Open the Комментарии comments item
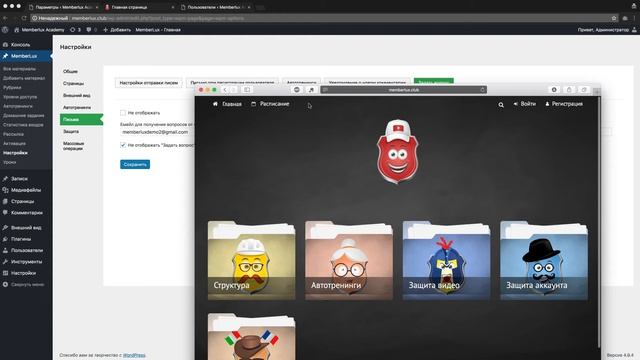 (27, 213)
